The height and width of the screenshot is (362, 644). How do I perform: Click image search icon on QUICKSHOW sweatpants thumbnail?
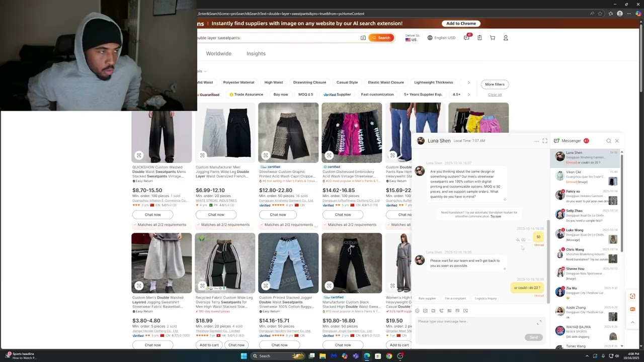(x=139, y=155)
